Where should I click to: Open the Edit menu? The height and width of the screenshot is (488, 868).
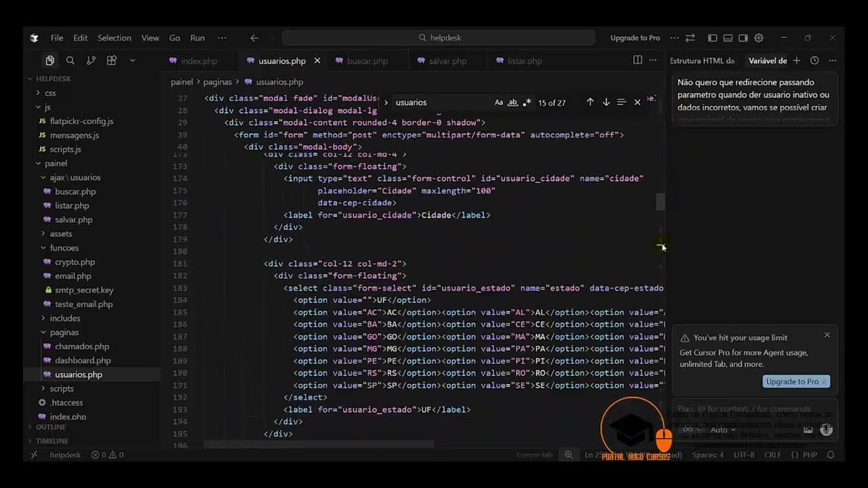(x=81, y=38)
